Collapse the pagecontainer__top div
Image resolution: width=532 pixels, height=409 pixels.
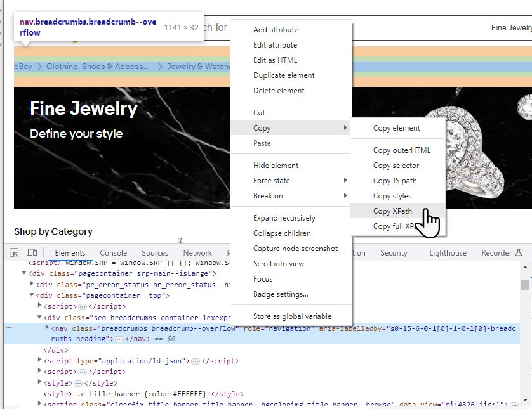point(32,295)
